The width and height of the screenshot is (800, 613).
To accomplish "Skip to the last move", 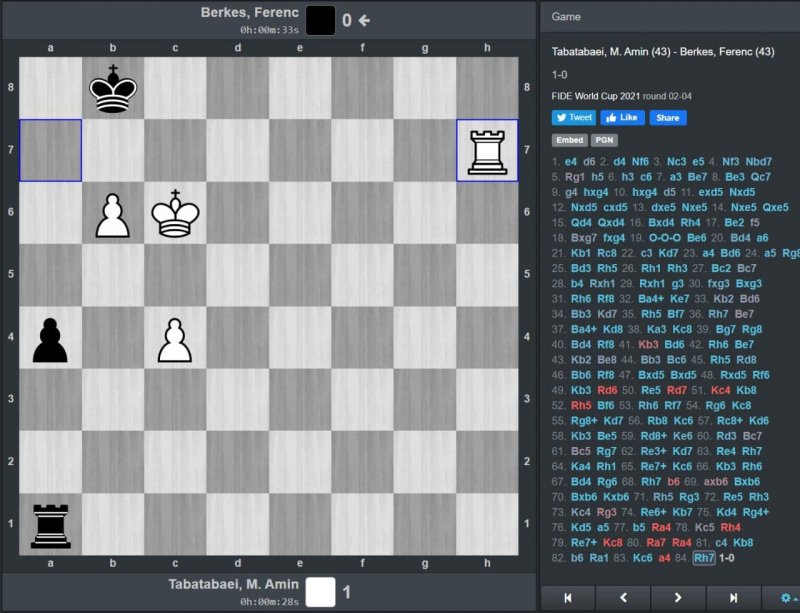I will point(733,598).
